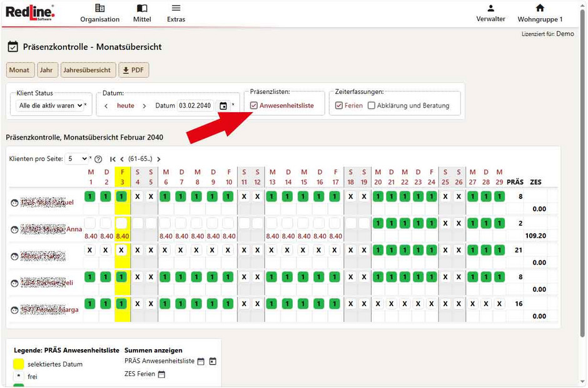Open the Extras menu

[176, 13]
